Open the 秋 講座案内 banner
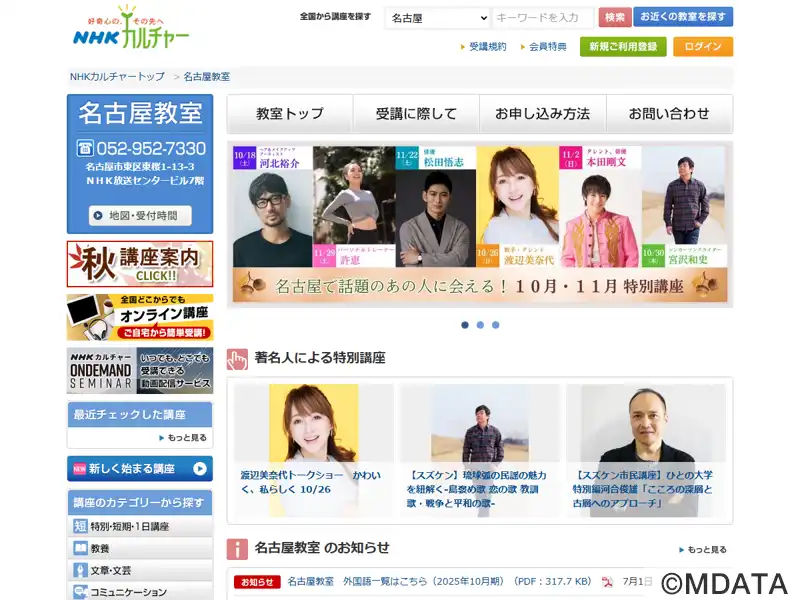Viewport: 800px width, 600px height. 140,264
